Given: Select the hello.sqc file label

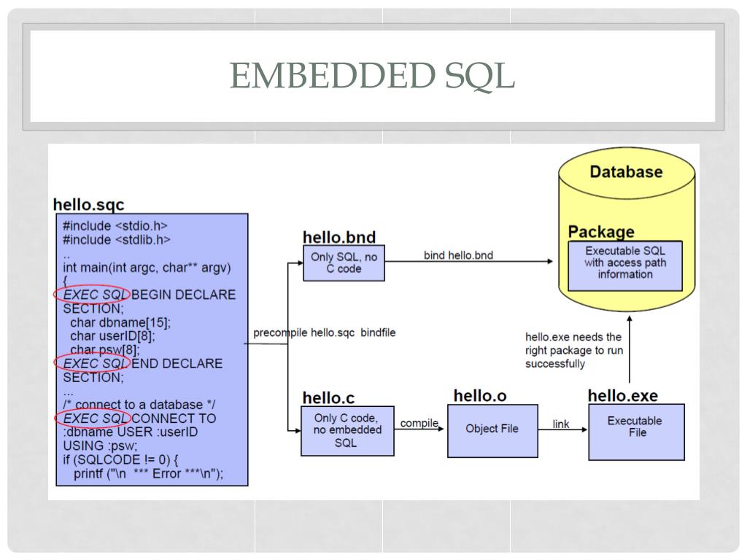Looking at the screenshot, I should [88, 205].
